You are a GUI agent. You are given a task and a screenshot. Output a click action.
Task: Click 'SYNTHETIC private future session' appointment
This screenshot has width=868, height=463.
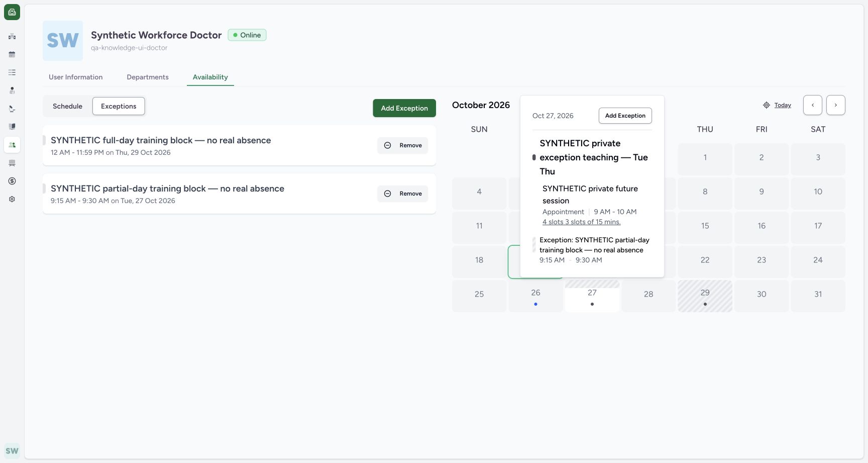click(x=590, y=195)
